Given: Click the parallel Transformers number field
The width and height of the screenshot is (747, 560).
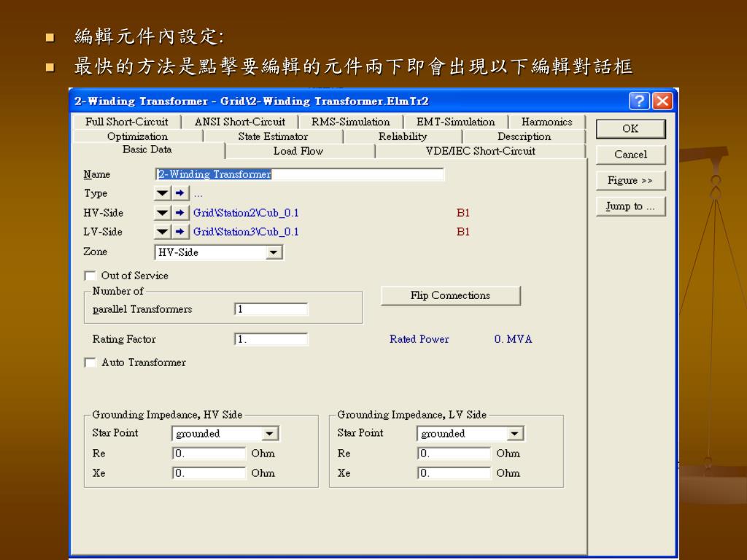Looking at the screenshot, I should tap(271, 309).
